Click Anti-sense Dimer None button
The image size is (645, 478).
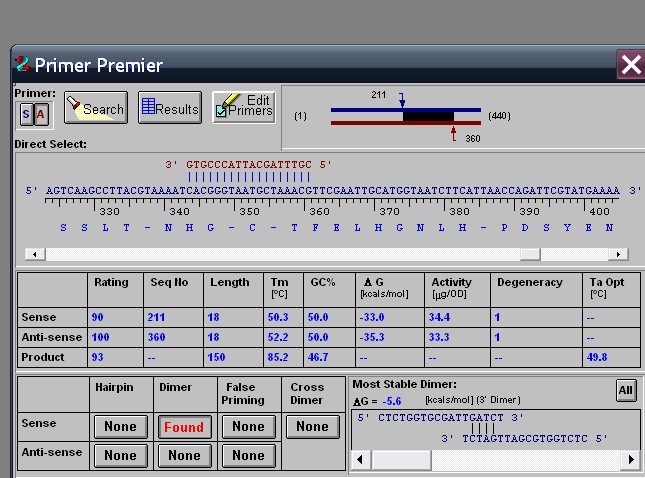pos(184,455)
